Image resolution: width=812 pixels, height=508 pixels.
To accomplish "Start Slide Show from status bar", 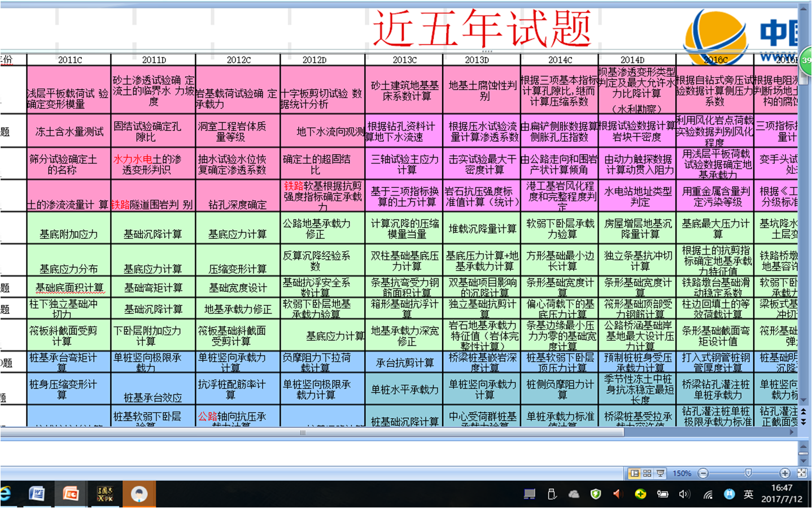I will tap(660, 473).
